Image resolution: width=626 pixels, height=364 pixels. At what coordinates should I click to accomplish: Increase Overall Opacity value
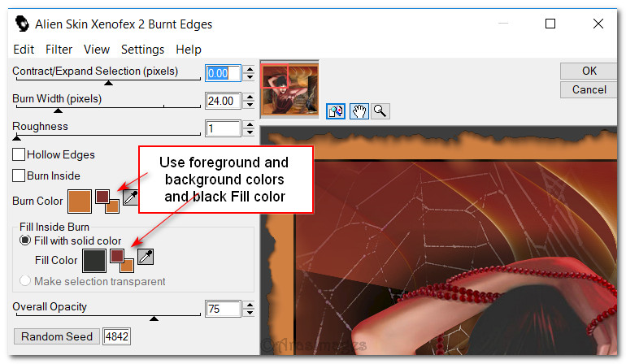pyautogui.click(x=250, y=305)
